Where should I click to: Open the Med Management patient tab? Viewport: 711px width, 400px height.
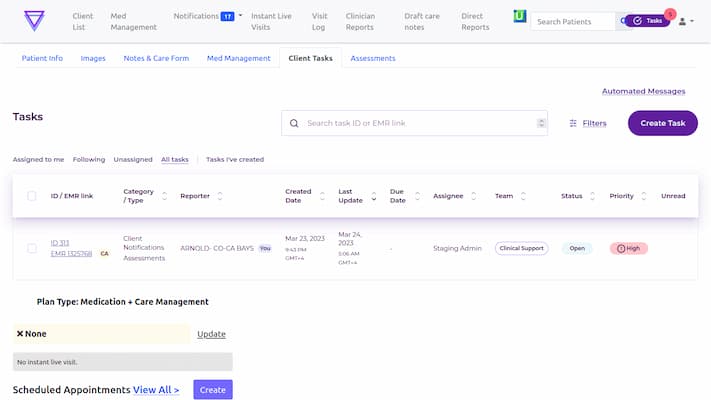pos(239,59)
